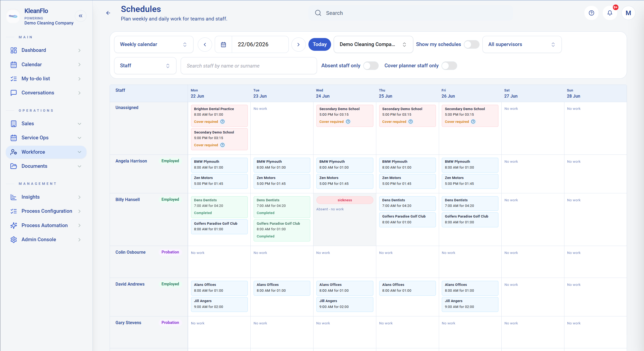
Task: Click the top Search field
Action: (411, 13)
